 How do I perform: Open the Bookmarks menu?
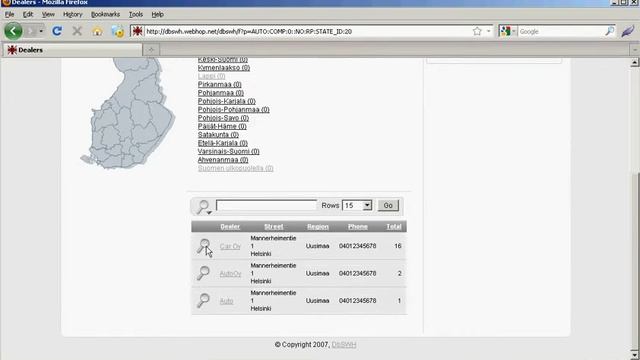click(105, 14)
